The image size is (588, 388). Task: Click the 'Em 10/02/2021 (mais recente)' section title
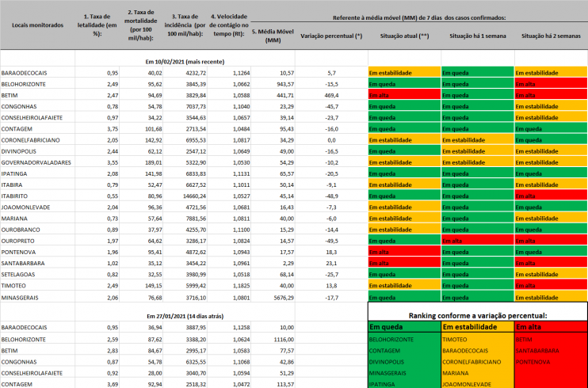pyautogui.click(x=185, y=62)
